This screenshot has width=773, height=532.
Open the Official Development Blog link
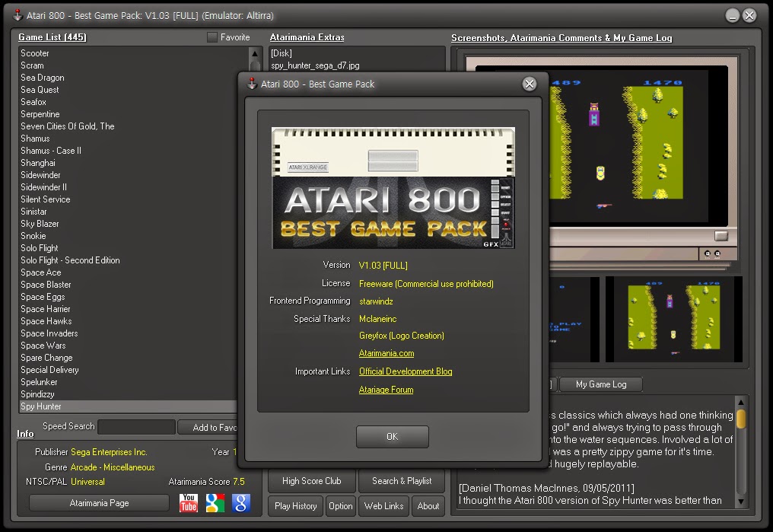click(406, 371)
